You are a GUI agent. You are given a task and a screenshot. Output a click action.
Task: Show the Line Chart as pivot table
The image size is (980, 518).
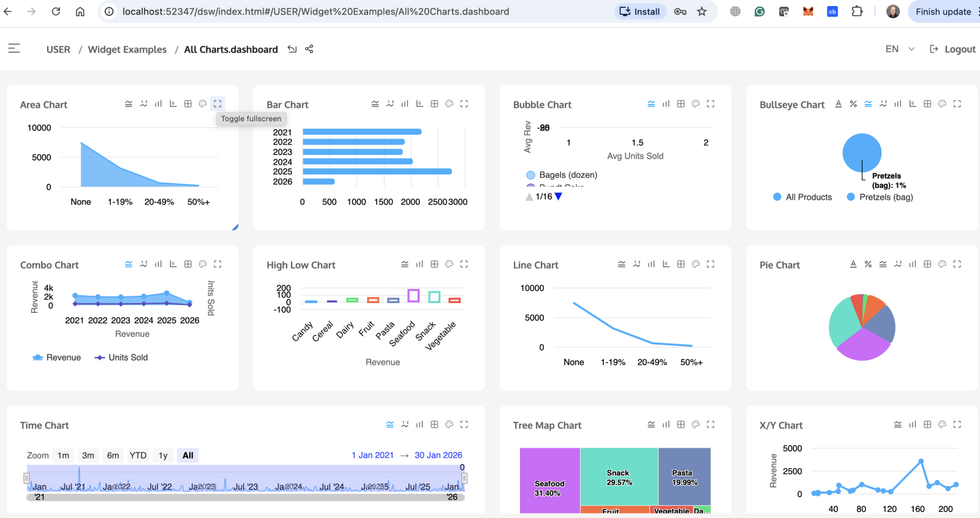click(680, 265)
